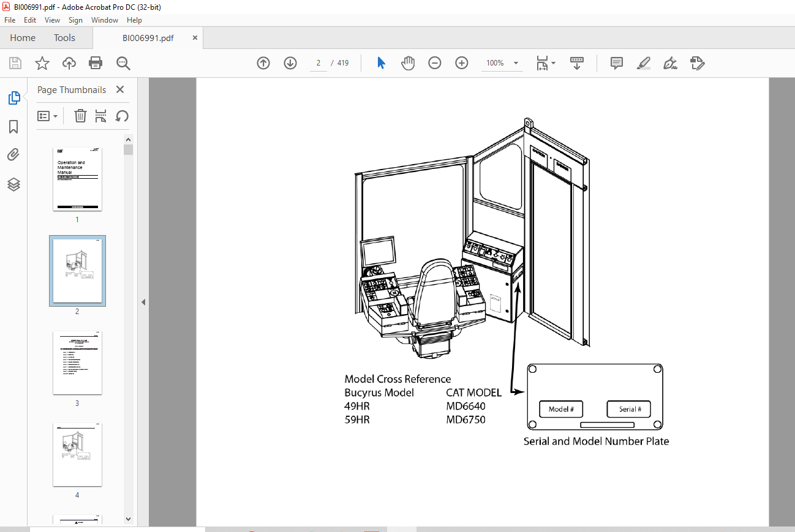Collapse the navigation pane with the side arrow
The width and height of the screenshot is (795, 532).
tap(143, 302)
